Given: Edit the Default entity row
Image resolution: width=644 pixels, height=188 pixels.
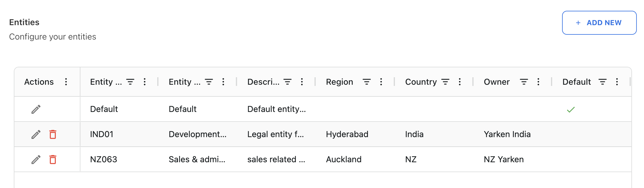Looking at the screenshot, I should pos(36,109).
